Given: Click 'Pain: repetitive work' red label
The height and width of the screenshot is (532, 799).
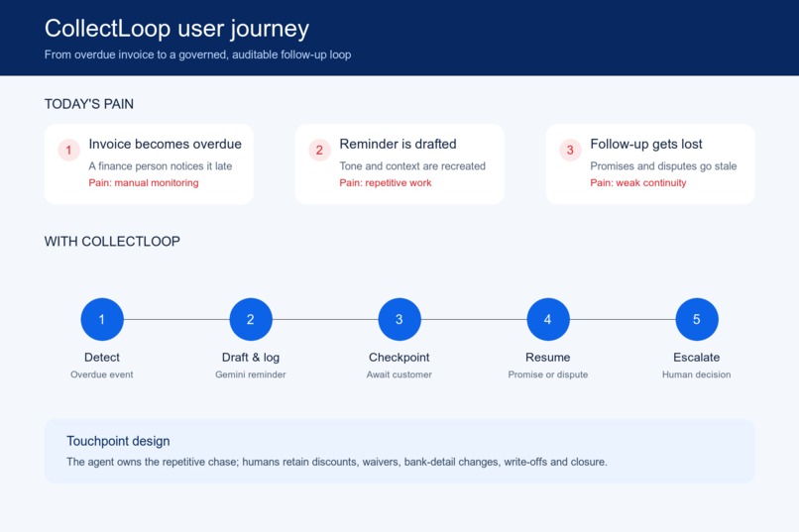Looking at the screenshot, I should [x=386, y=182].
